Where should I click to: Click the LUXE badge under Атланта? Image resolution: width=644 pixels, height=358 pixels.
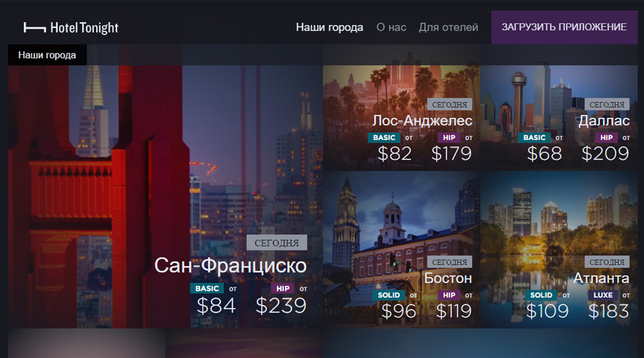coord(603,295)
